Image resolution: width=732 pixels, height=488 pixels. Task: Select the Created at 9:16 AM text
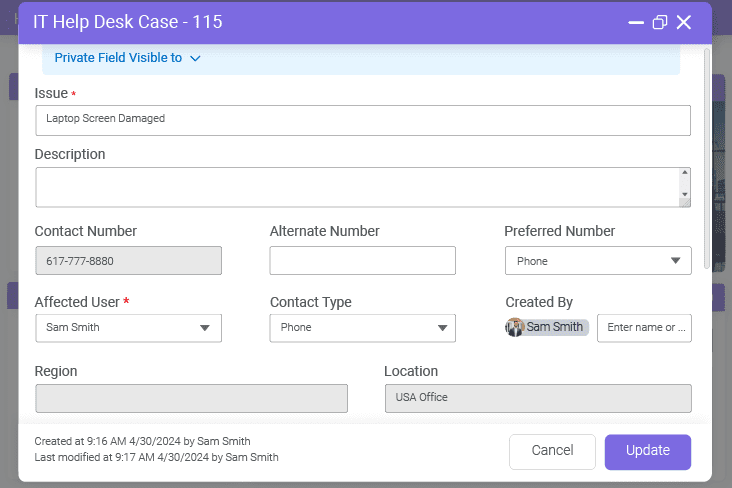tap(142, 441)
